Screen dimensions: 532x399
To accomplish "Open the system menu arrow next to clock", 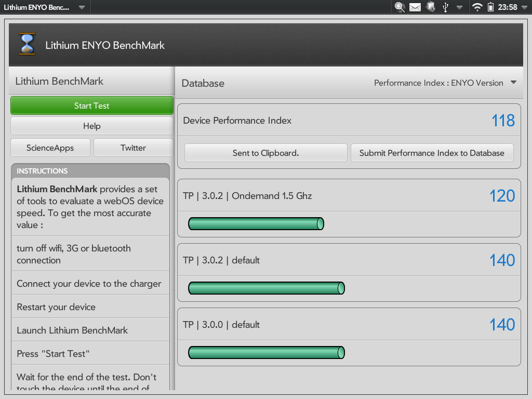I will (524, 7).
